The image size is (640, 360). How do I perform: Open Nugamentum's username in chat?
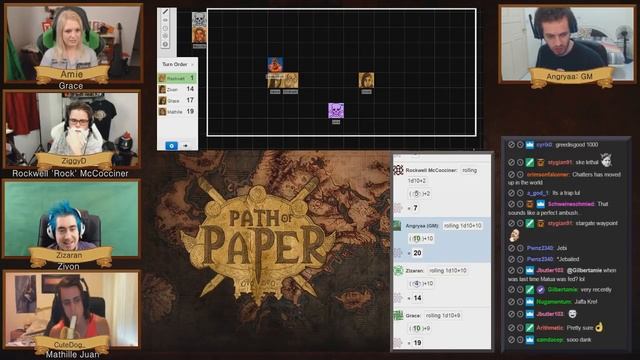point(554,302)
